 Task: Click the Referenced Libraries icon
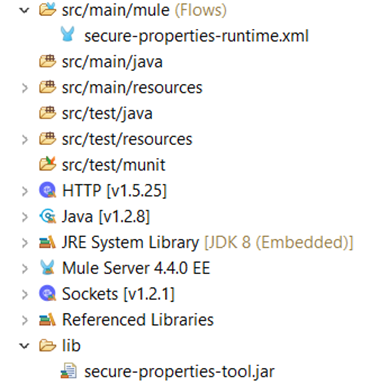[x=47, y=320]
